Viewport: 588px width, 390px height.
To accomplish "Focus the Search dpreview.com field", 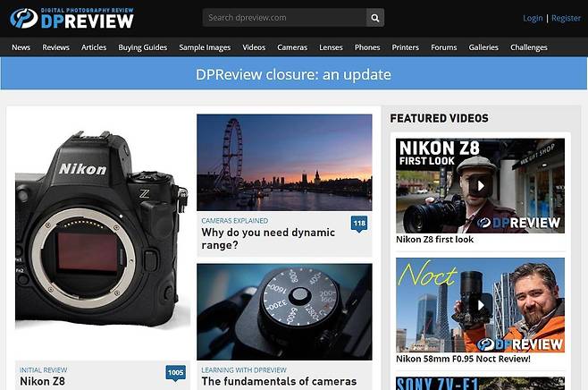I will click(284, 18).
